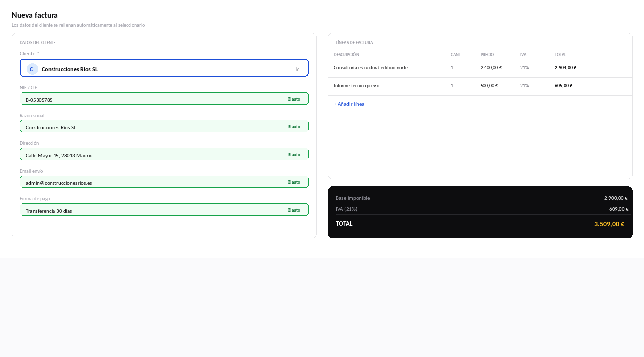Click the Email envío input field
Screen dimensions: 644x357
pyautogui.click(x=164, y=182)
